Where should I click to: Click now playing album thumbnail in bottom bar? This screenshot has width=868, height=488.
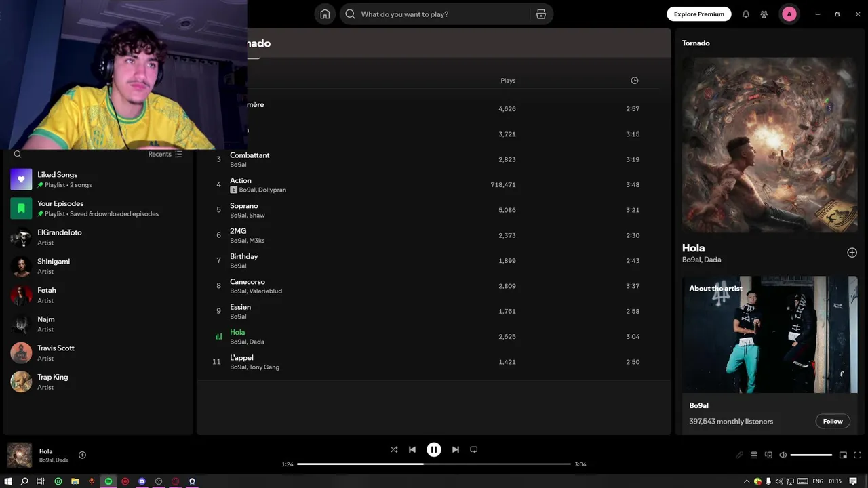coord(19,455)
